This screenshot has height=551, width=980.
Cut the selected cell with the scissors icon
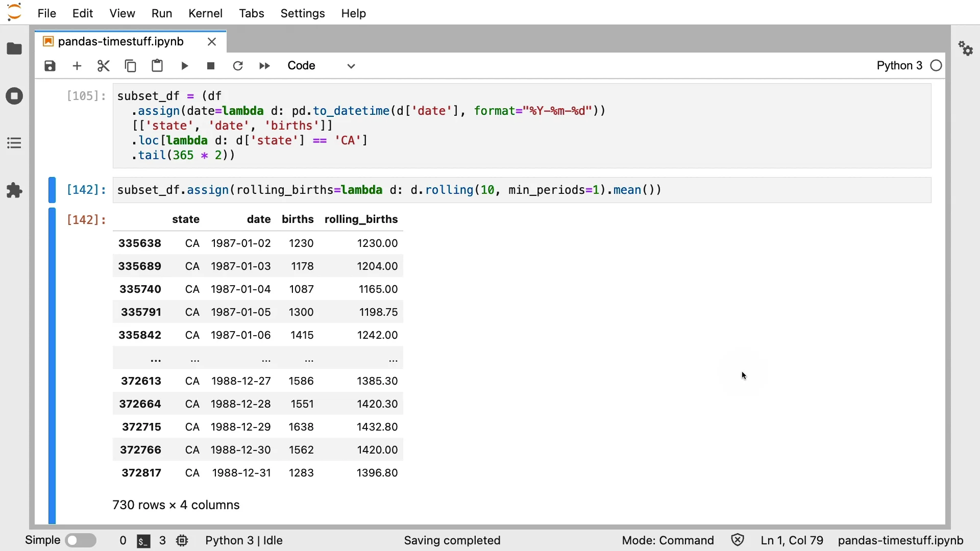click(104, 66)
